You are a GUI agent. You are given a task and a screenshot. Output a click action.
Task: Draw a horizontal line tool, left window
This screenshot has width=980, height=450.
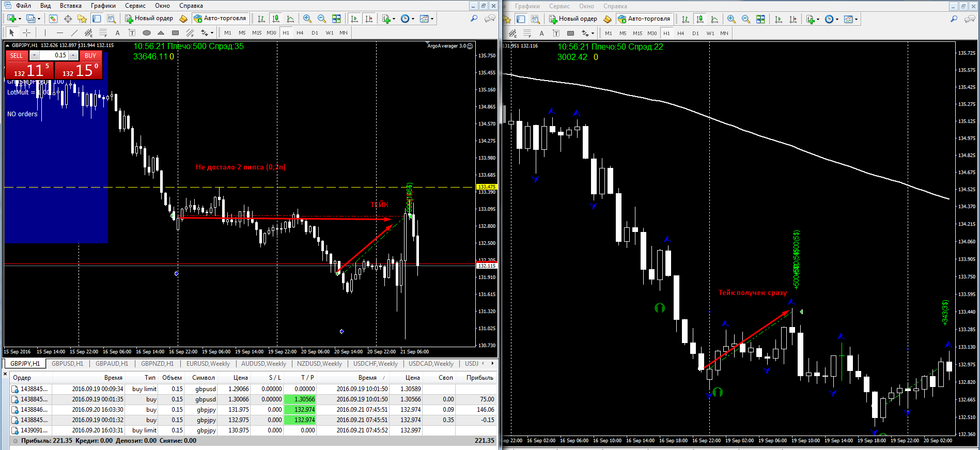pos(60,33)
